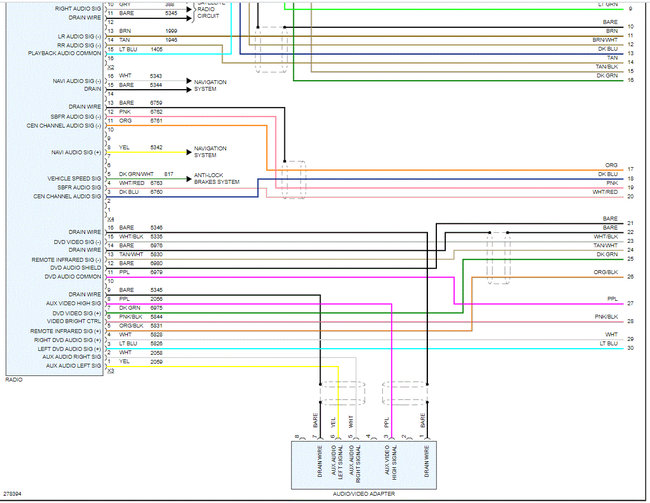Image resolution: width=650 pixels, height=503 pixels.
Task: Select AUX AUDIO LEFT SIGNAL on the adapter
Action: 337,462
